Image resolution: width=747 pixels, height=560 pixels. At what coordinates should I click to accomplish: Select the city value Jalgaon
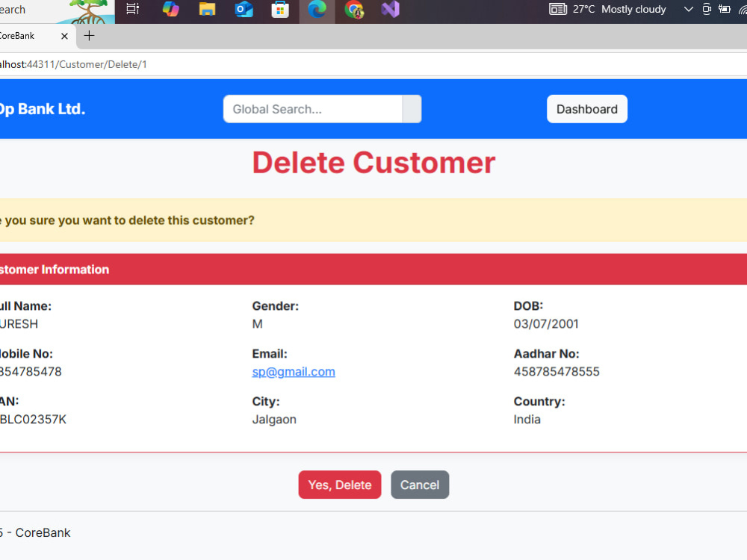(274, 420)
